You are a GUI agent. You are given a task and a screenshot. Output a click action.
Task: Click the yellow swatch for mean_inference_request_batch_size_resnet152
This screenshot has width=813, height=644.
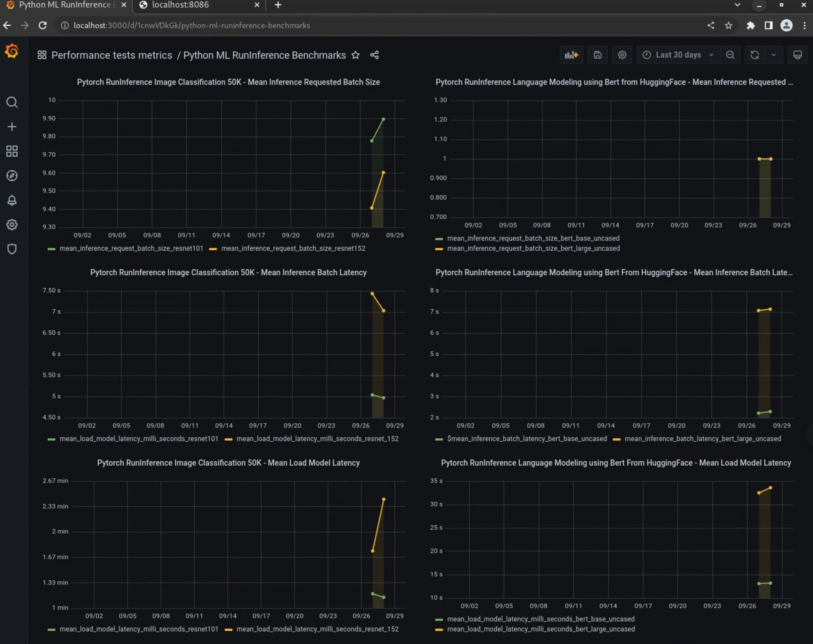click(x=213, y=249)
